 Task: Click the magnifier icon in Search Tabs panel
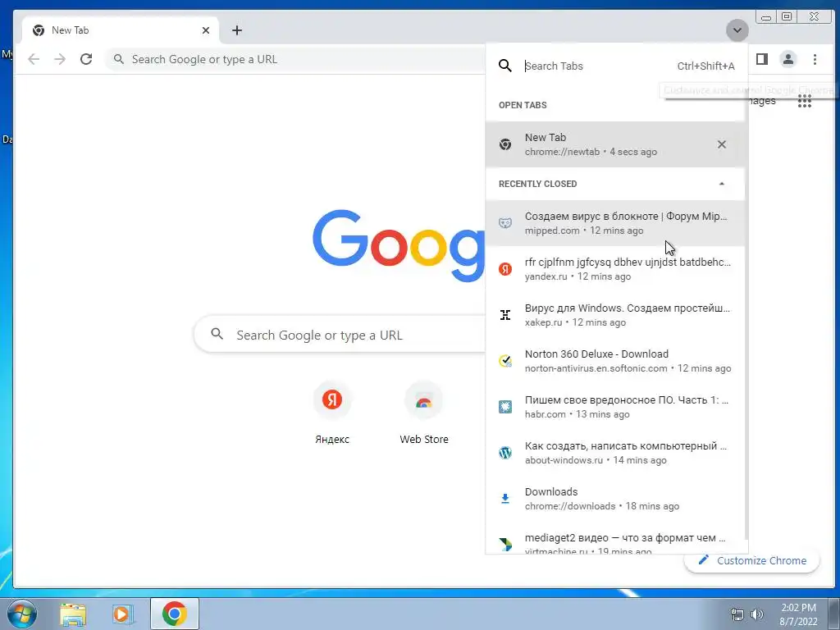tap(505, 66)
